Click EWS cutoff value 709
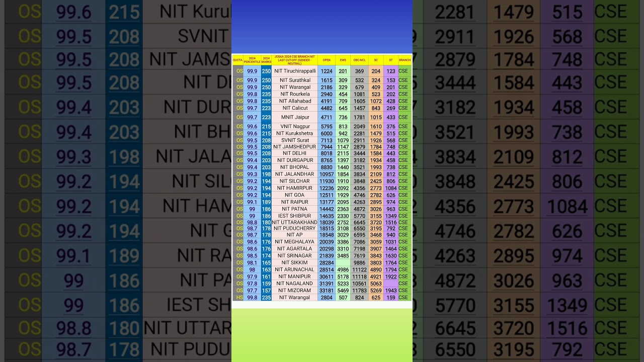Screen dimensions: 644x362 (343, 101)
